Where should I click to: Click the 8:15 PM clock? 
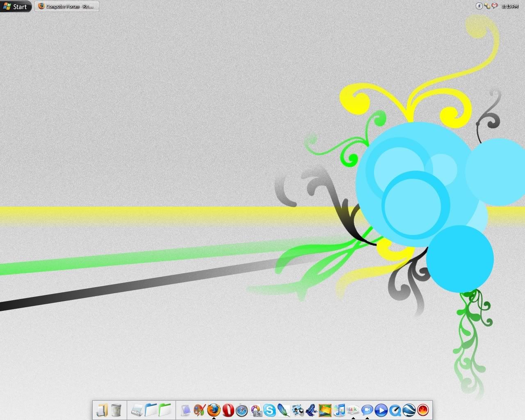510,6
